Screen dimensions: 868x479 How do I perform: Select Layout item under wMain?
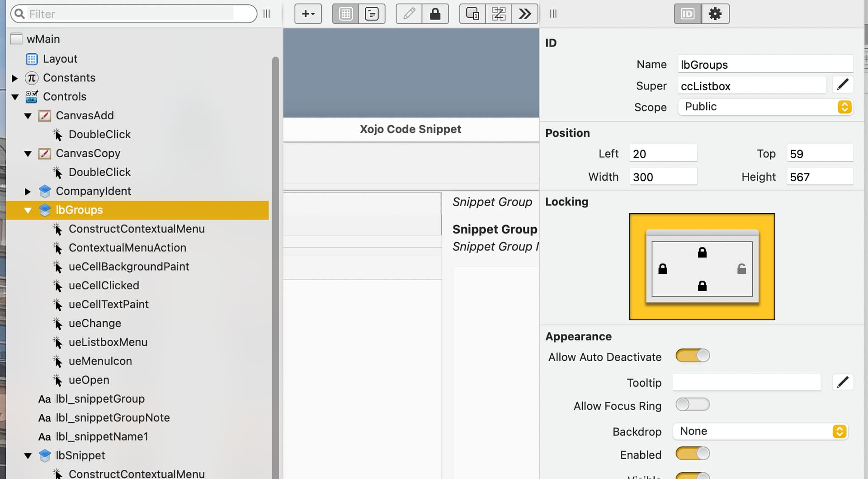coord(60,59)
